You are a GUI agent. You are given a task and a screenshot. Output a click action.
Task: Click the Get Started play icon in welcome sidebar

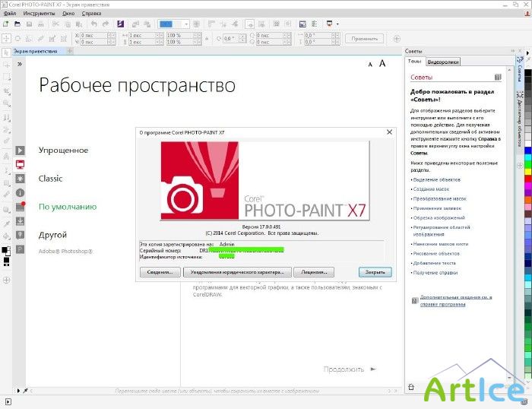(21, 151)
